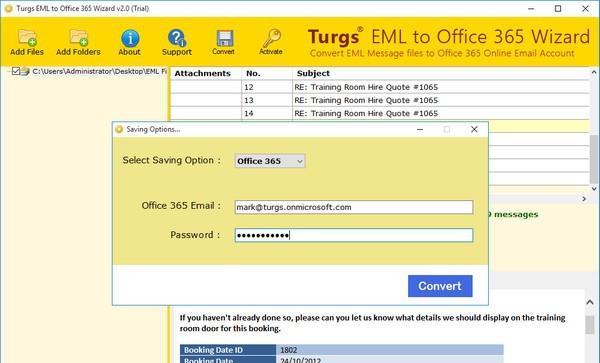Select the C:\Users\Administrator\Desktop\EML tree item
Screen dimensions: 600x363
pos(99,71)
